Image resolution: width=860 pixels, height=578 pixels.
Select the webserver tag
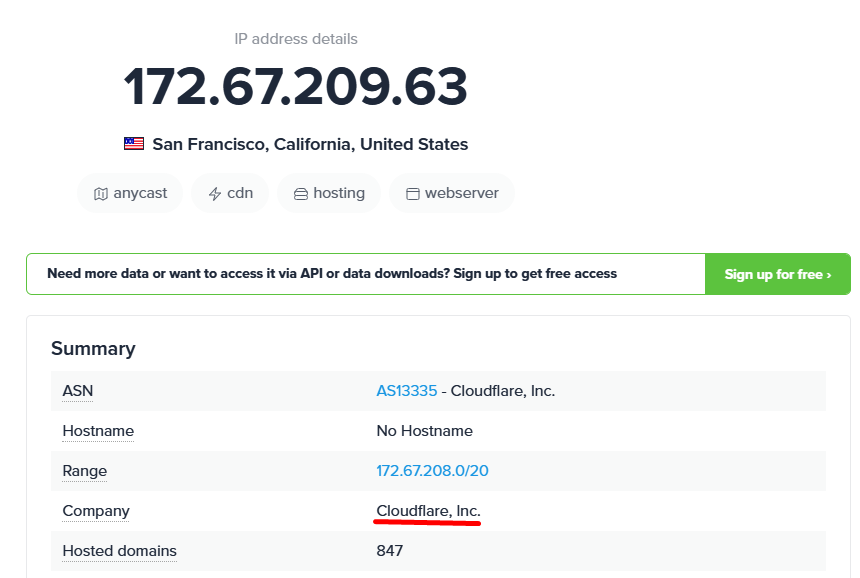(x=452, y=193)
